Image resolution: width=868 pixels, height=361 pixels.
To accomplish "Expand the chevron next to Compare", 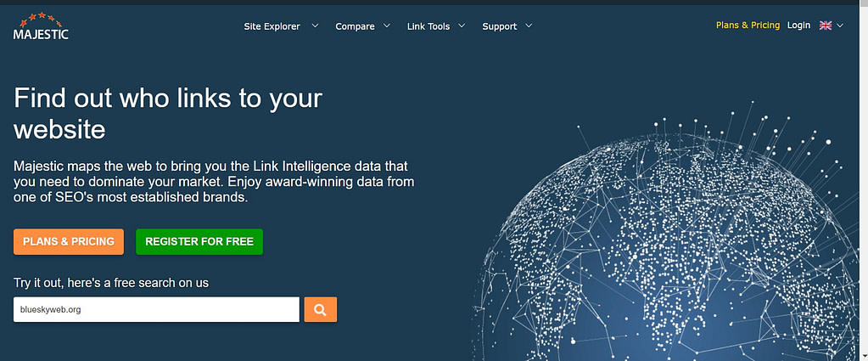I will click(x=386, y=25).
